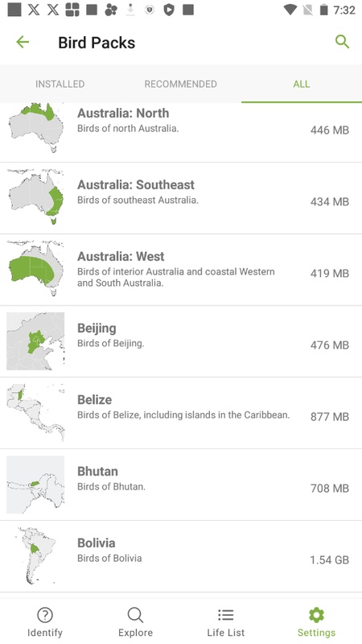Viewport: 362px width, 644px height.
Task: Select the Belize bird pack
Action: [181, 413]
